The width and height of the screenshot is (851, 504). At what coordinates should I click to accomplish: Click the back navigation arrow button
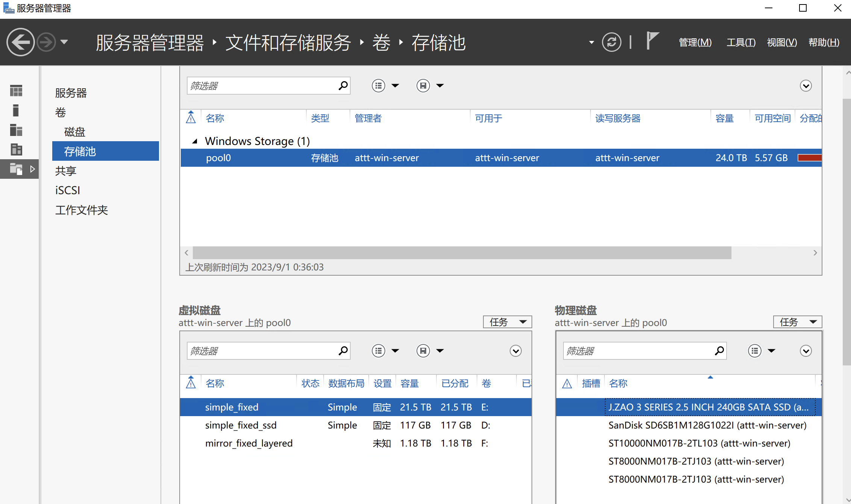pos(20,42)
